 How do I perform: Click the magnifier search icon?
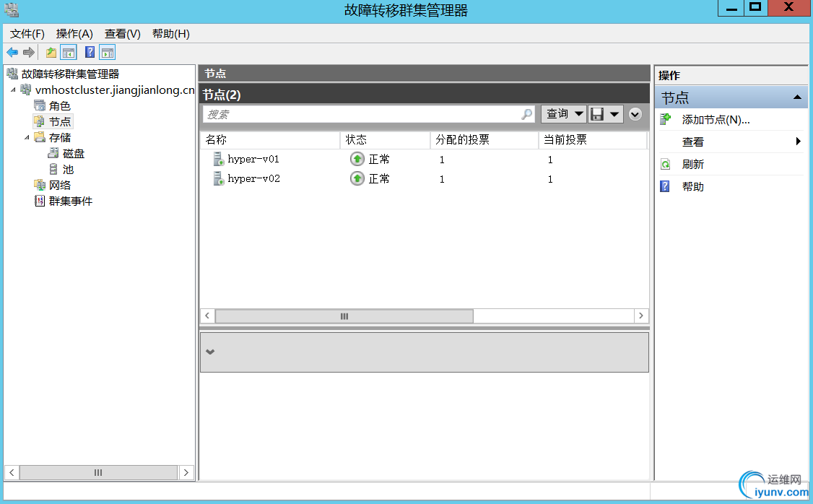point(527,114)
